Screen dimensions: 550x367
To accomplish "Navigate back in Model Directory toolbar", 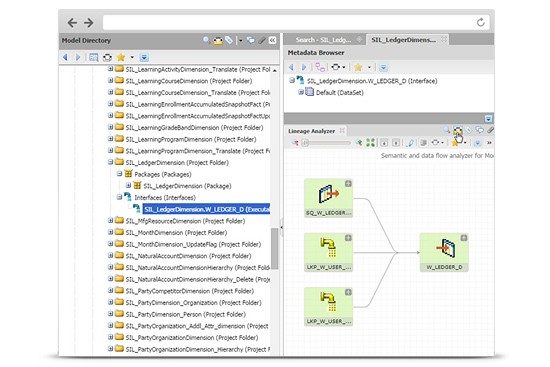I will [x=65, y=57].
